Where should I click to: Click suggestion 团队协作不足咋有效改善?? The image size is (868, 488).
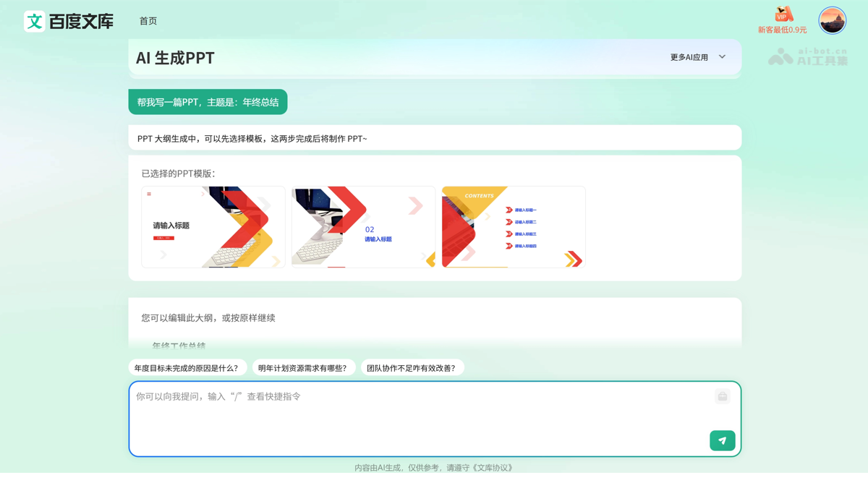[413, 367]
